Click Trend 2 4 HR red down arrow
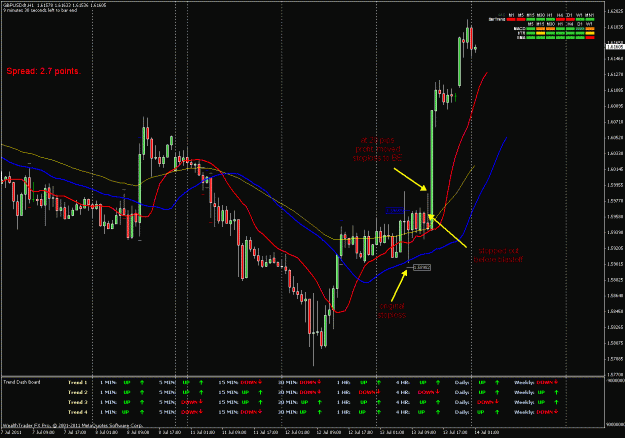 click(x=437, y=392)
